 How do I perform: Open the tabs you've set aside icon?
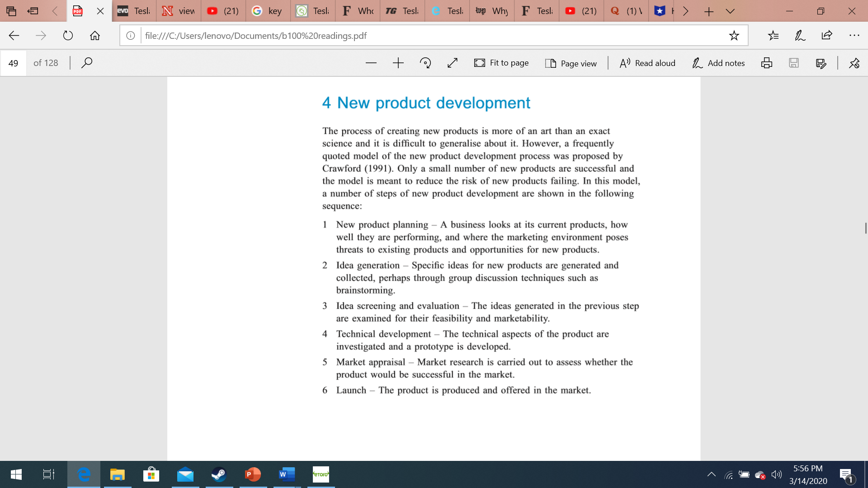11,11
